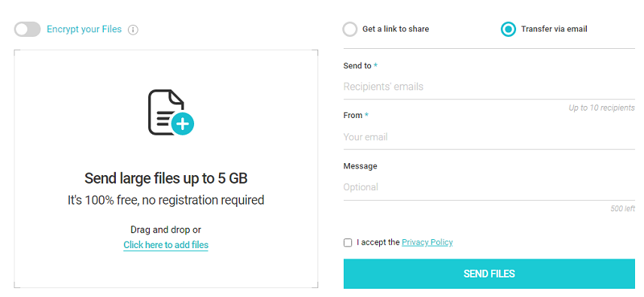
Task: Click the SEND FILES button
Action: click(x=489, y=274)
